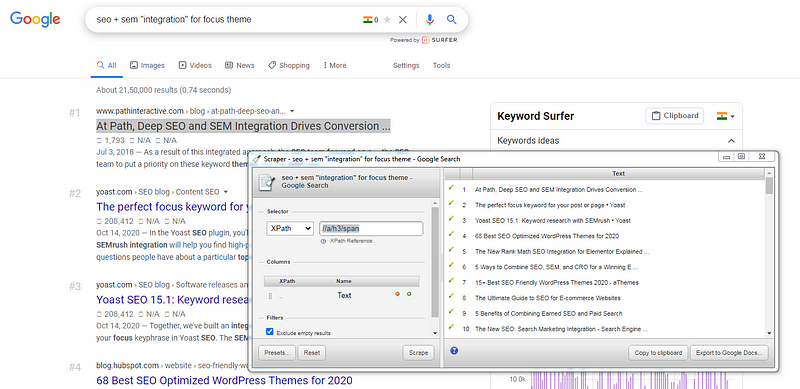Click the pencil icon on result row 4
The width and height of the screenshot is (800, 389).
click(x=451, y=235)
